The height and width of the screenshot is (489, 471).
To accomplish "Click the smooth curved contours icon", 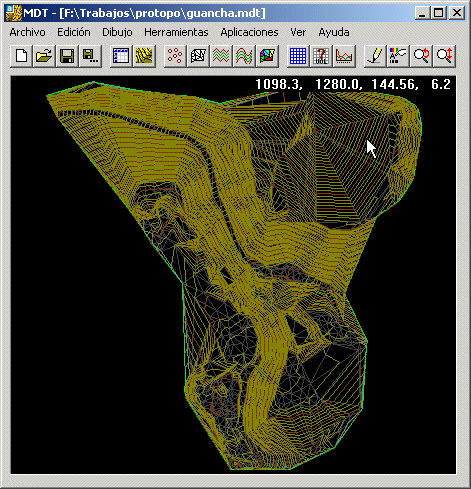I will click(x=244, y=56).
